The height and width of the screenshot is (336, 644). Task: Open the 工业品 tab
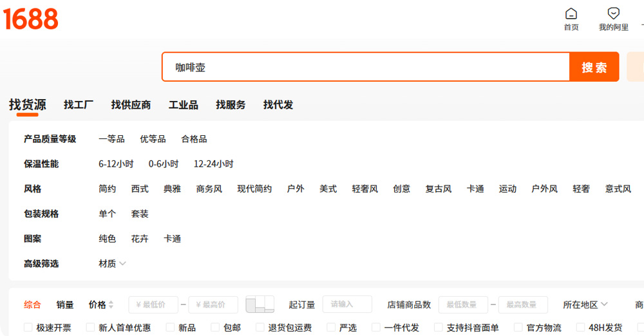pyautogui.click(x=184, y=105)
